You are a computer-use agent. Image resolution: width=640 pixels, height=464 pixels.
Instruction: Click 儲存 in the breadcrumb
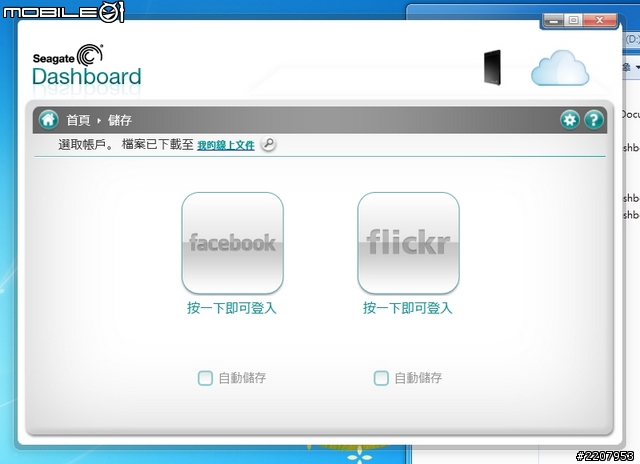[120, 120]
